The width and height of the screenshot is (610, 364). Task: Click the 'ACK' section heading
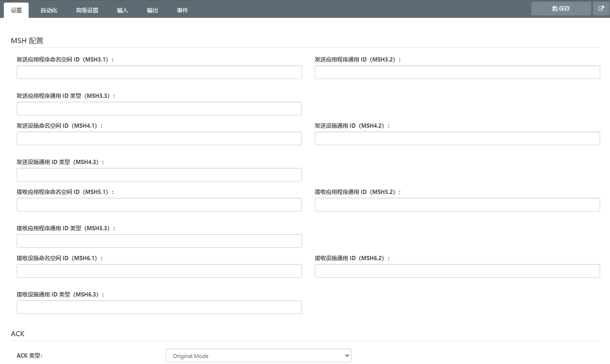[x=18, y=334]
